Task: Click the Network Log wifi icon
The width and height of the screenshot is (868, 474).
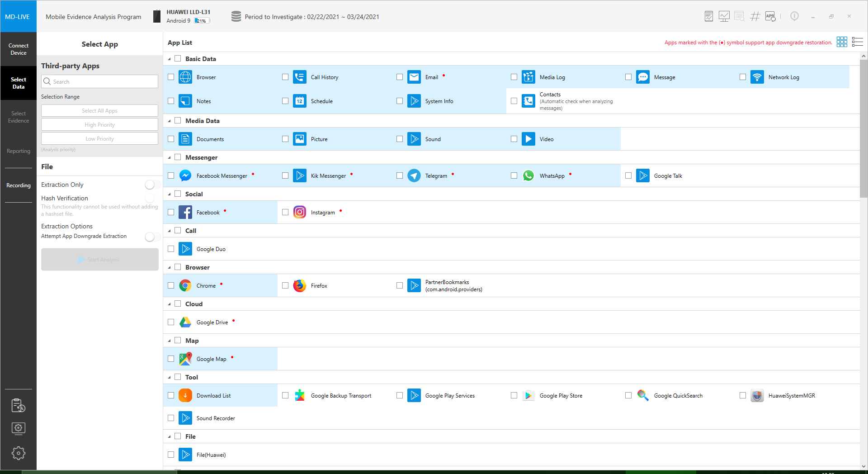Action: (757, 77)
